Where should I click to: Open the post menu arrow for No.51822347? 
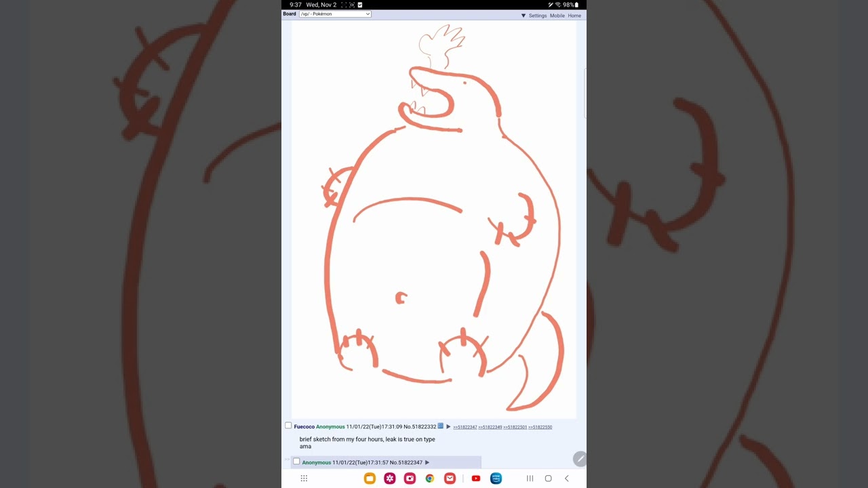click(x=427, y=462)
